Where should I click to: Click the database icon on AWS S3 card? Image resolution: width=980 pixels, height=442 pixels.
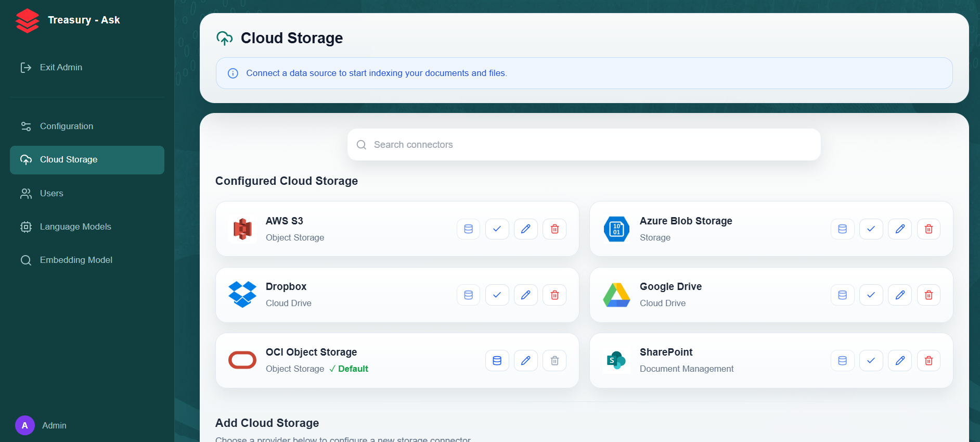click(x=468, y=229)
